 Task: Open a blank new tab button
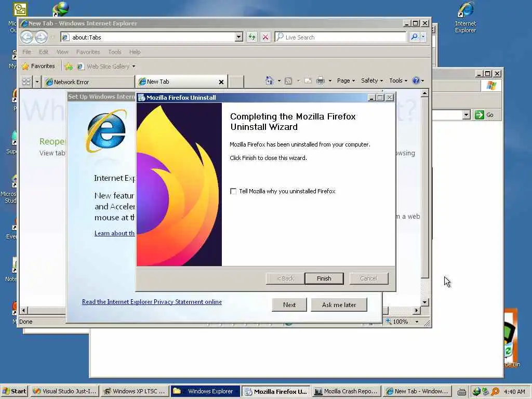coord(236,82)
